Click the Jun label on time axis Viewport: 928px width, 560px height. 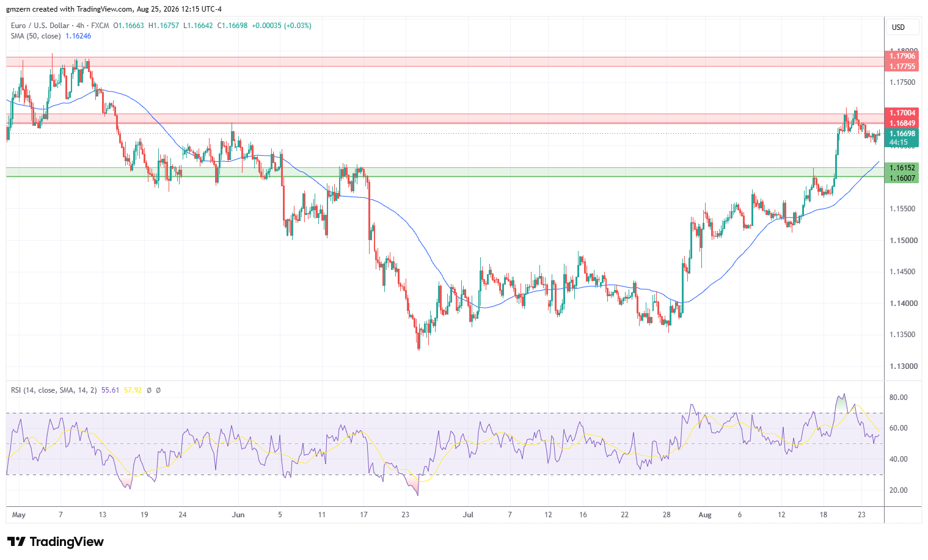click(x=238, y=515)
